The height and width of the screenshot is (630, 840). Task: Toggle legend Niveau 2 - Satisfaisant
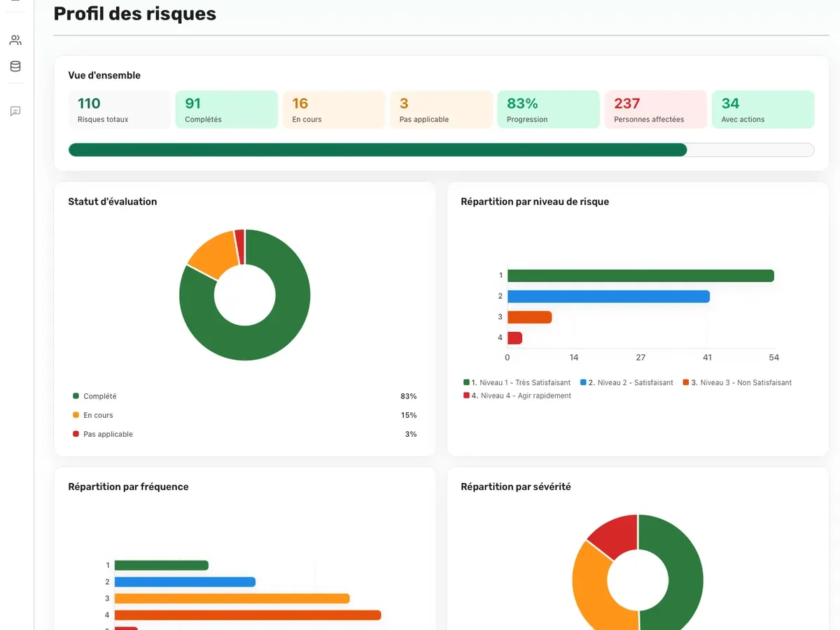click(x=626, y=383)
